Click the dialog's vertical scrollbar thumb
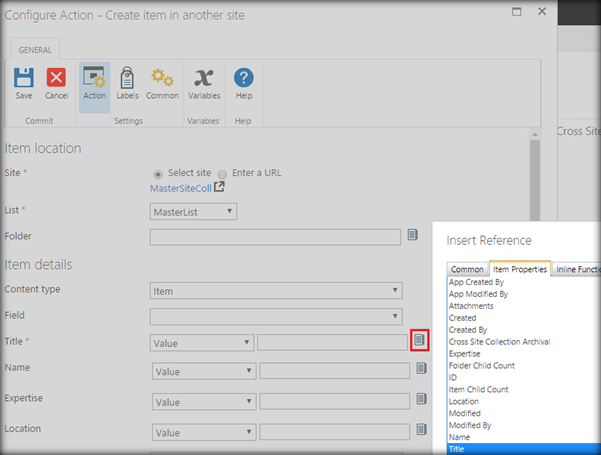This screenshot has width=601, height=455. click(x=535, y=180)
